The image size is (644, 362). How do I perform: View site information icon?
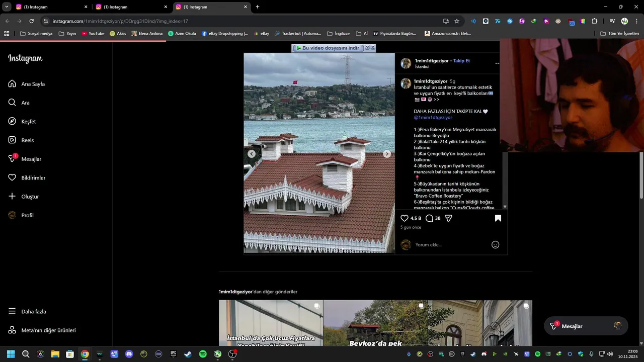(46, 21)
